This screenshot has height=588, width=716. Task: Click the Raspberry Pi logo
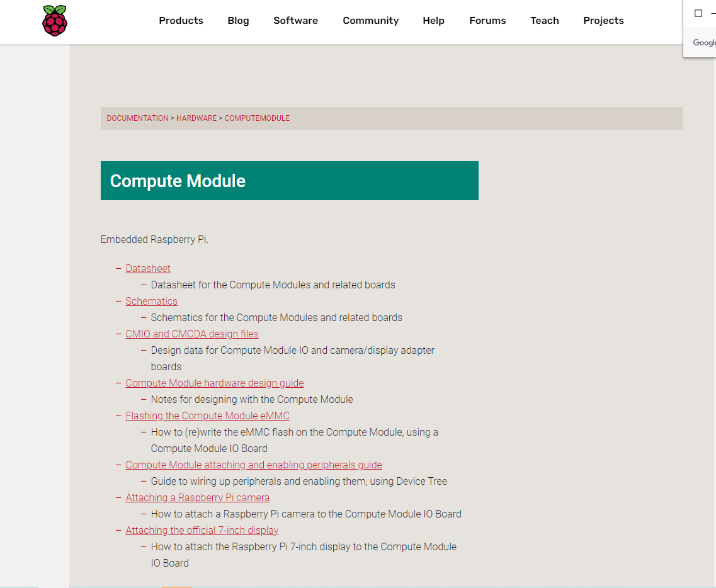click(x=55, y=21)
